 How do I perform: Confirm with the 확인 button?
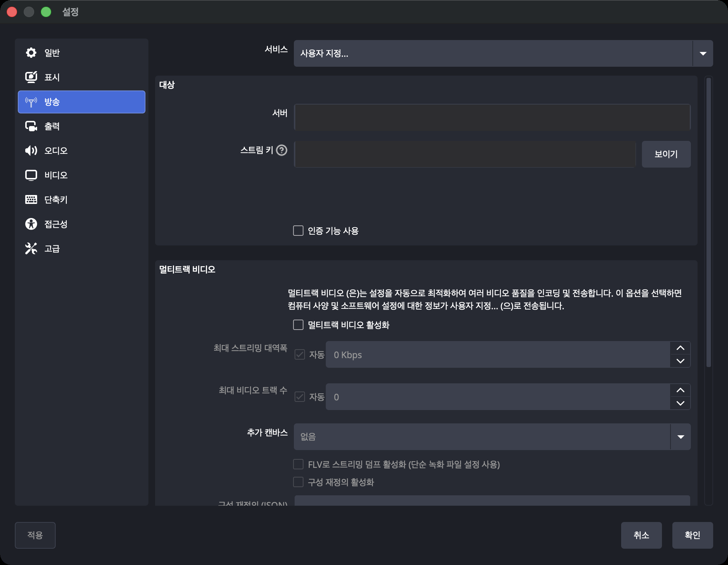(692, 535)
